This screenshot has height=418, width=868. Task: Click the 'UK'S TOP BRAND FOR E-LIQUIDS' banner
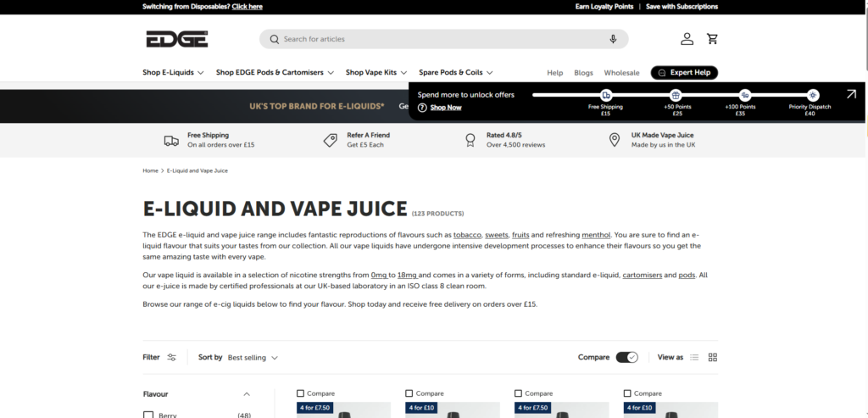click(317, 106)
